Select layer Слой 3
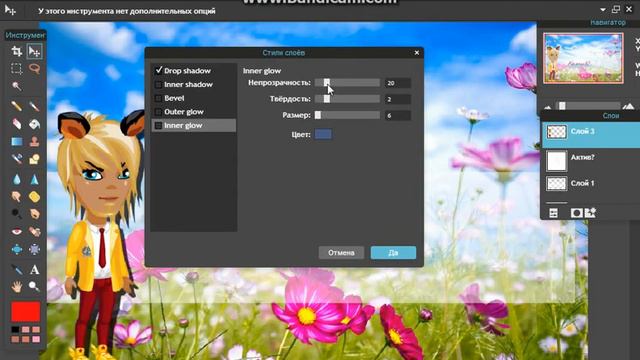The height and width of the screenshot is (360, 640). pos(591,135)
